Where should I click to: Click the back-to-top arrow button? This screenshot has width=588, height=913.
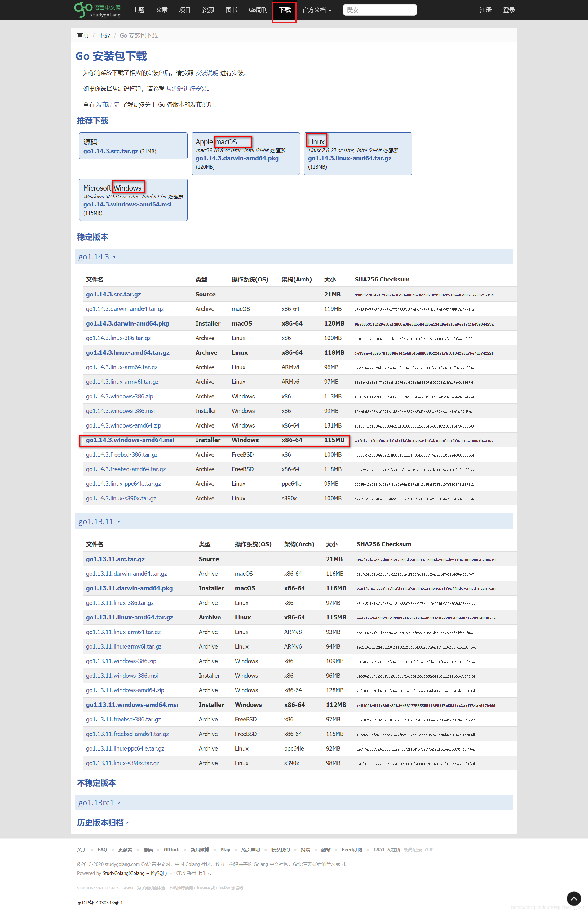click(573, 898)
